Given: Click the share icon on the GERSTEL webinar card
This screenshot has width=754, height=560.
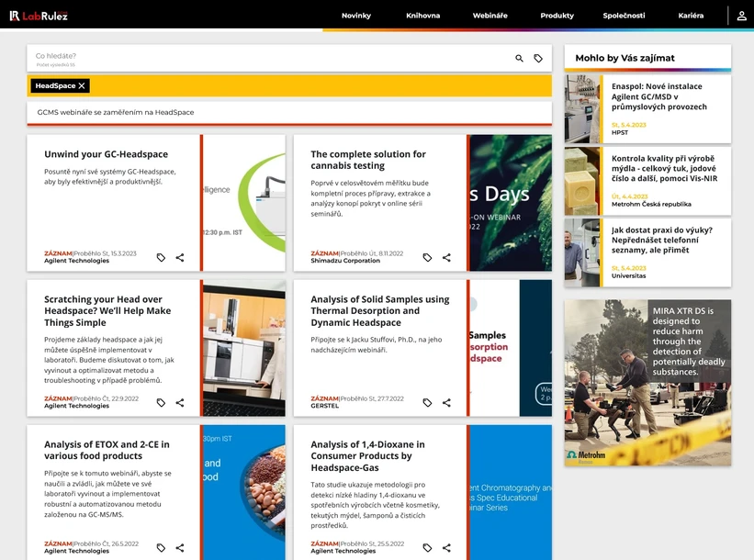Looking at the screenshot, I should pyautogui.click(x=446, y=402).
